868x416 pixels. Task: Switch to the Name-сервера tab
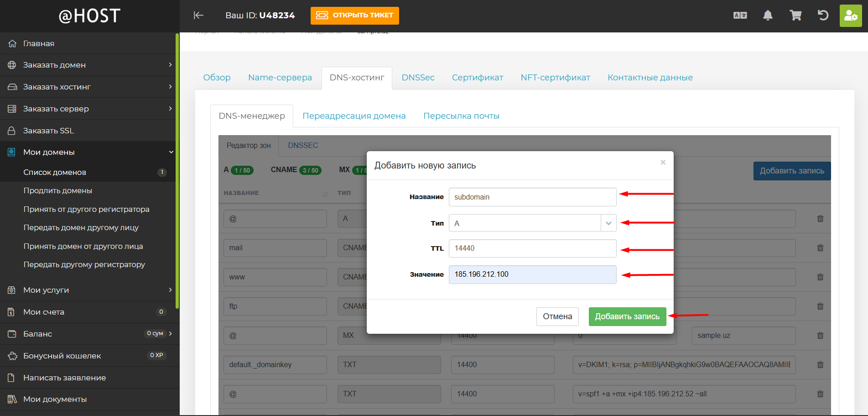tap(280, 78)
